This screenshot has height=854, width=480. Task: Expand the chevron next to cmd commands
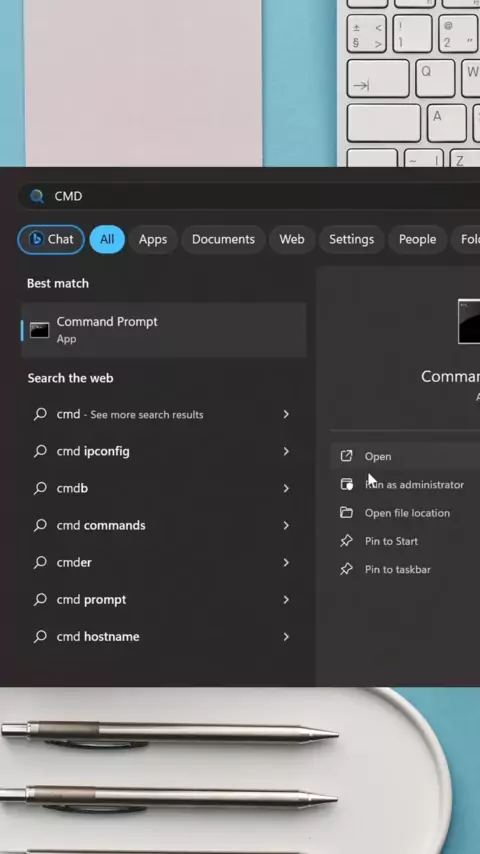tap(286, 526)
